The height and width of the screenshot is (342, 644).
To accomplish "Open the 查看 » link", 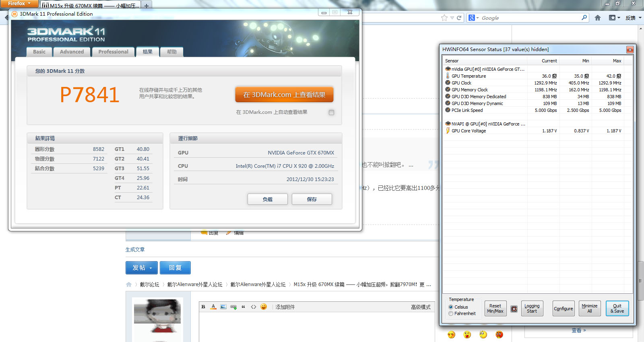I will [579, 330].
